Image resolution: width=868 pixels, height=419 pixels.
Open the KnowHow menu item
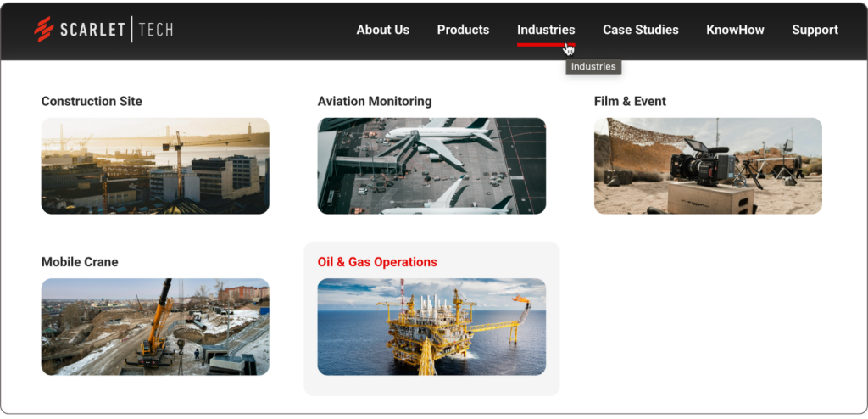click(x=735, y=30)
